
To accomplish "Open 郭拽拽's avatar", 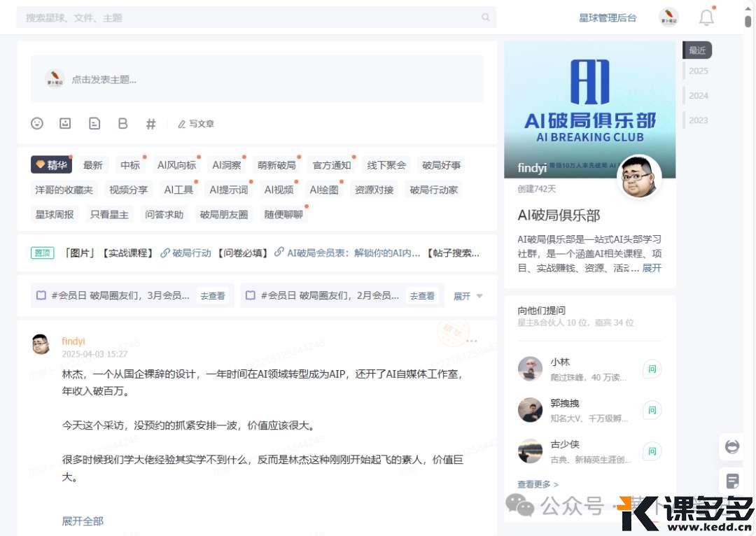I will pos(530,410).
